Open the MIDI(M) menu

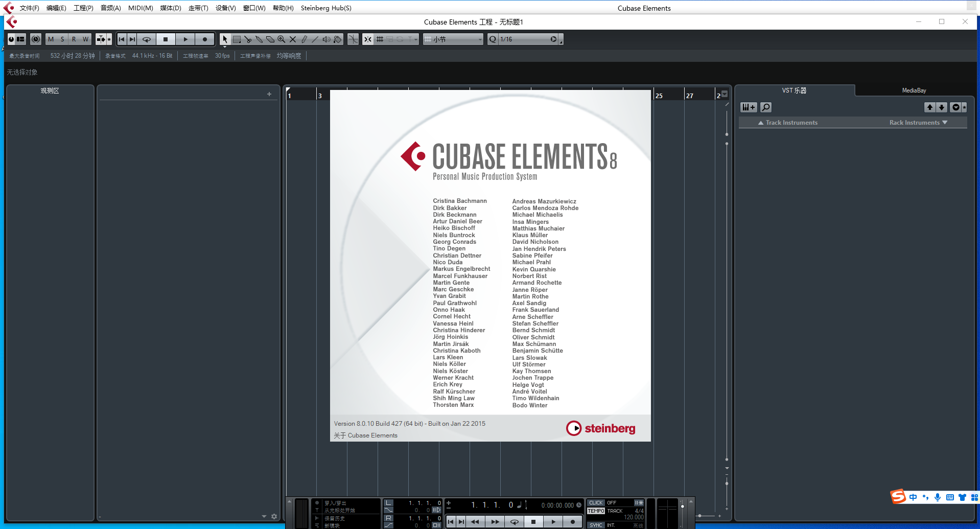(x=141, y=8)
